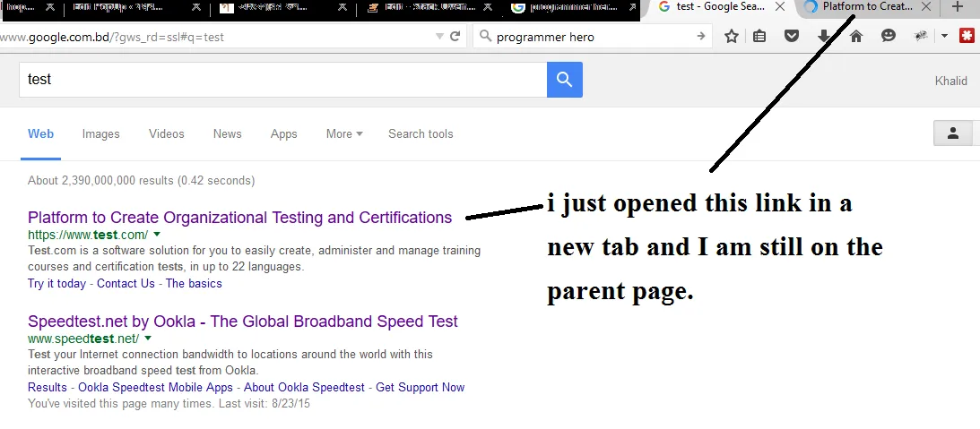The width and height of the screenshot is (980, 429).
Task: Close the 'test - Google Sea...' tab
Action: coord(780,7)
